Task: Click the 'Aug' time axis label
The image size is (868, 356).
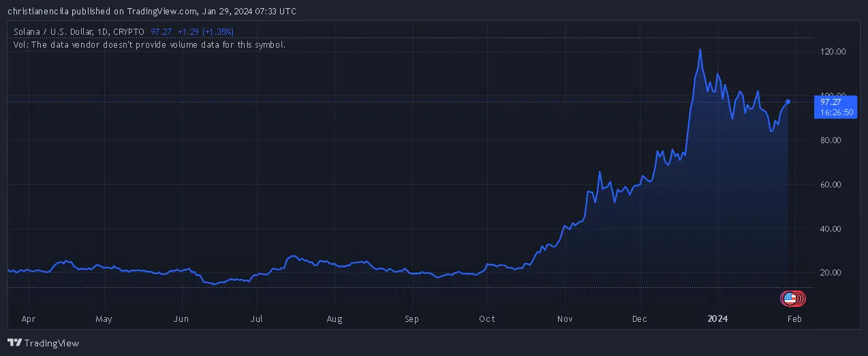Action: (334, 318)
